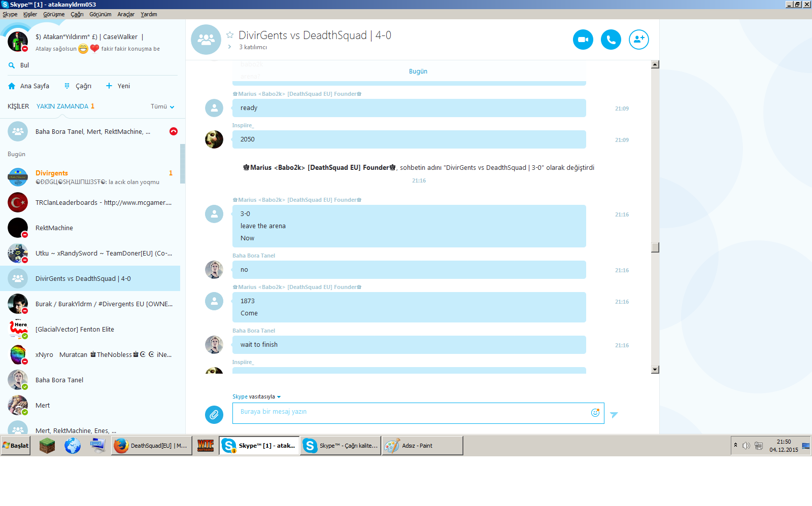Open the Yardım menu
The height and width of the screenshot is (506, 812).
(149, 14)
